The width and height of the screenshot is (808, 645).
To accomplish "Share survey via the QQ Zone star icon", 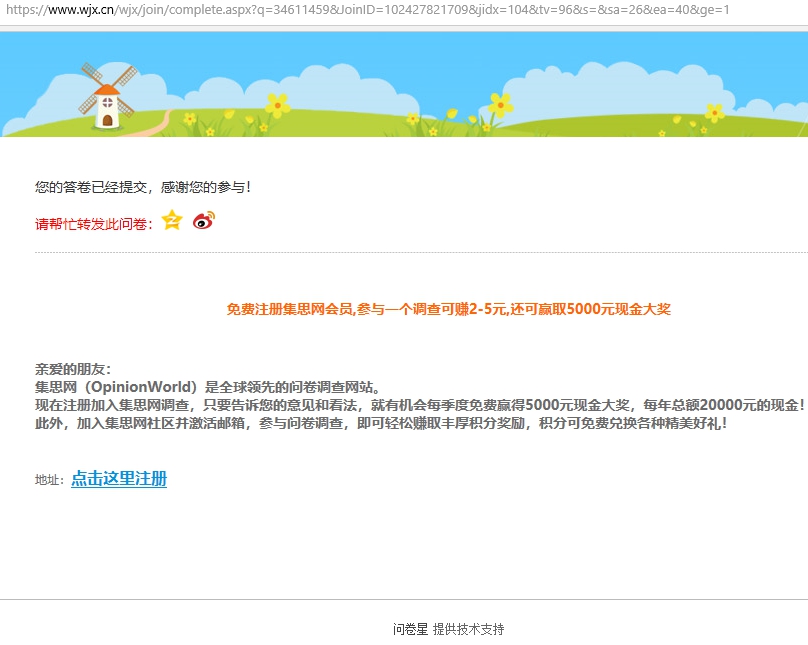I will point(172,220).
